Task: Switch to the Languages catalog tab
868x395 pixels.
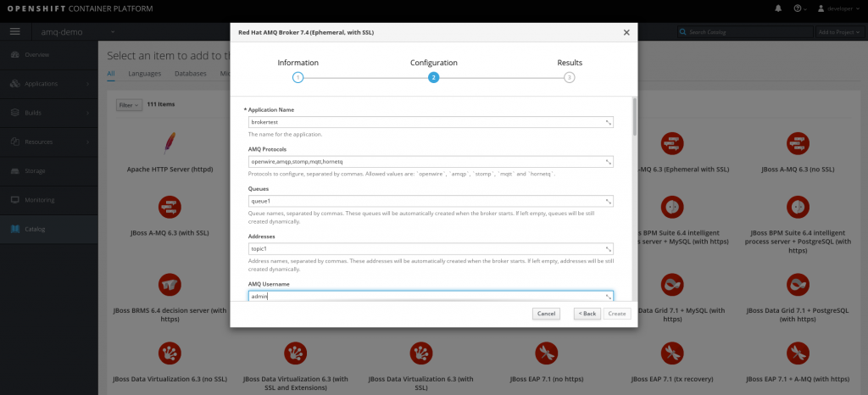Action: coord(144,74)
